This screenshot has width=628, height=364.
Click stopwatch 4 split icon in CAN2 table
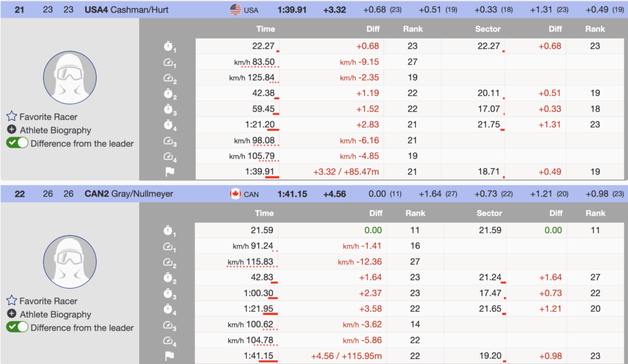tap(169, 309)
